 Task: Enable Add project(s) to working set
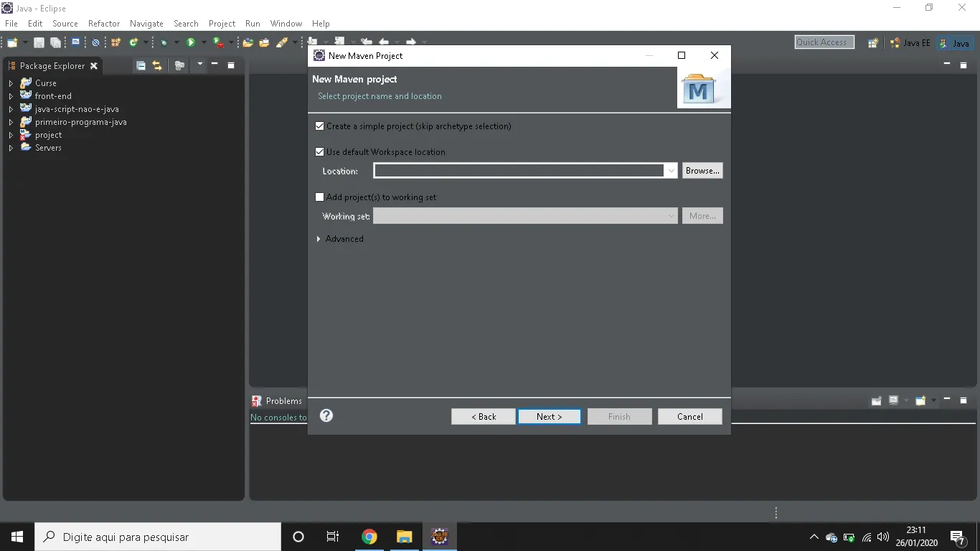pos(320,197)
